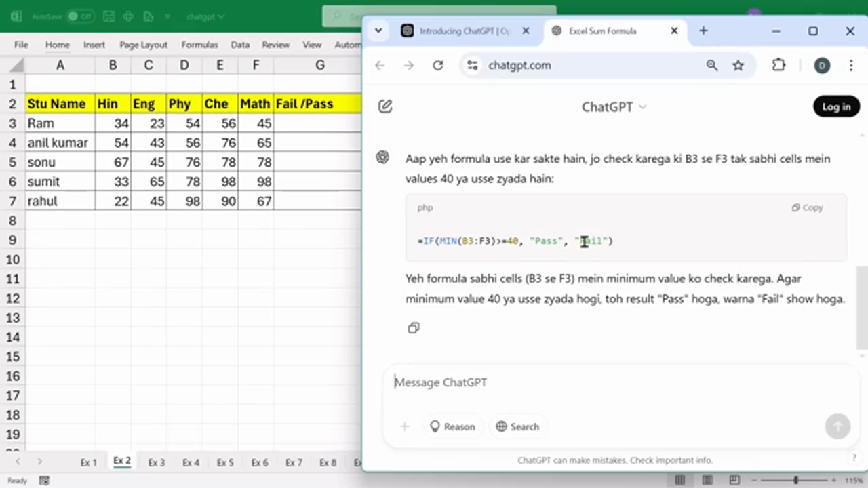The image size is (868, 488).
Task: Open the Chrome three-dot menu
Action: pos(851,65)
